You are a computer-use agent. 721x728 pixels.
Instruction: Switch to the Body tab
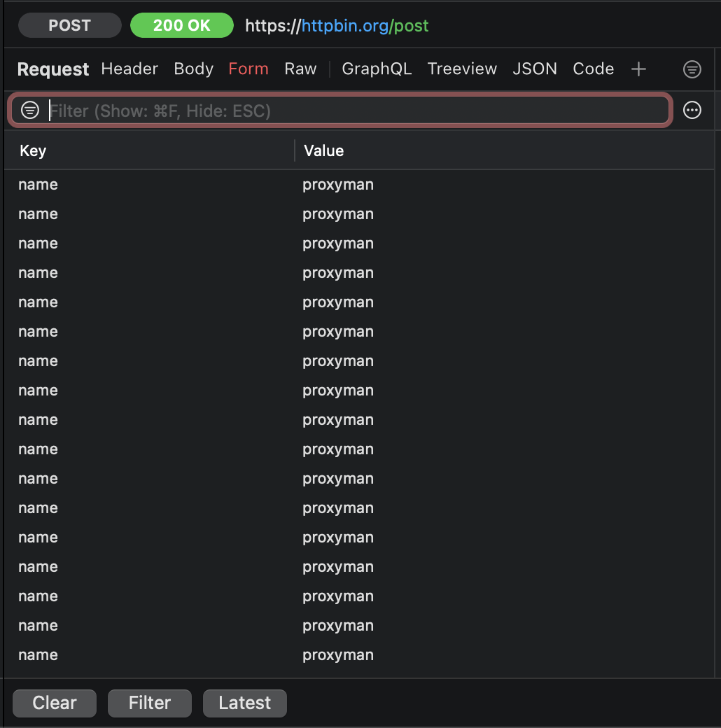coord(194,69)
